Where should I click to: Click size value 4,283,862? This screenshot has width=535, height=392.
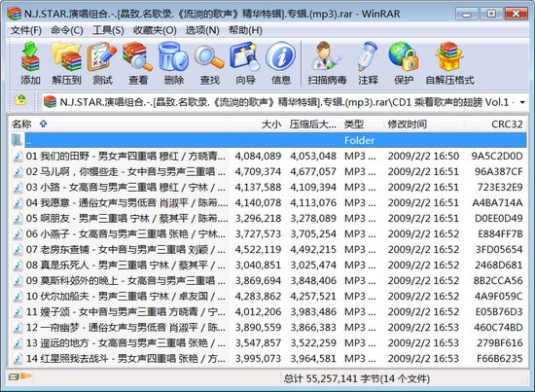[x=258, y=296]
